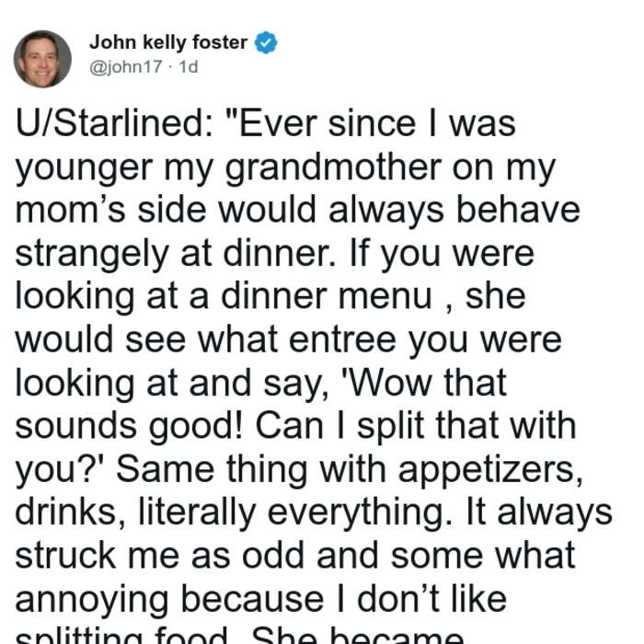
Task: Click the word entree in the tweet
Action: (342, 340)
